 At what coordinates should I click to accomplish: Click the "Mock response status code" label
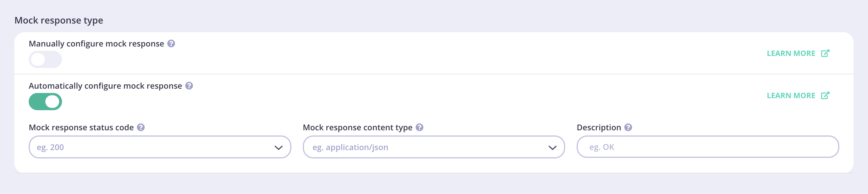(x=83, y=127)
